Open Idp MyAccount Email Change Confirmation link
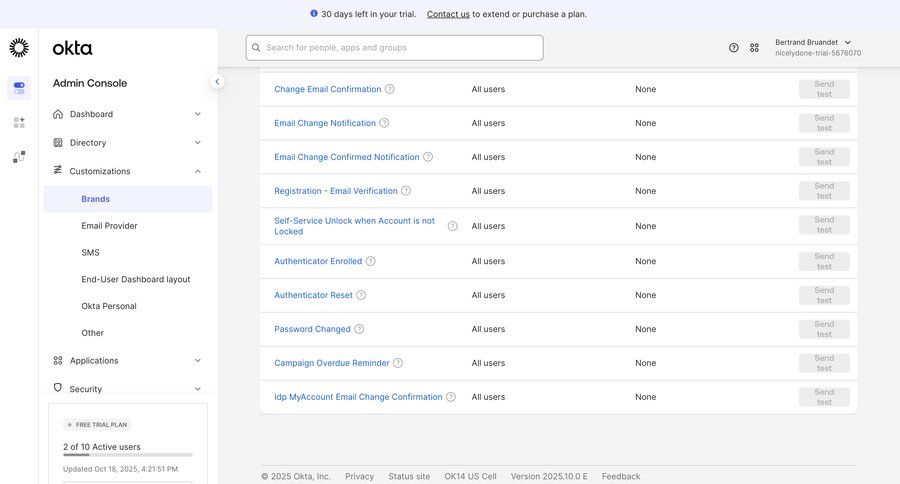The image size is (900, 484). click(358, 397)
